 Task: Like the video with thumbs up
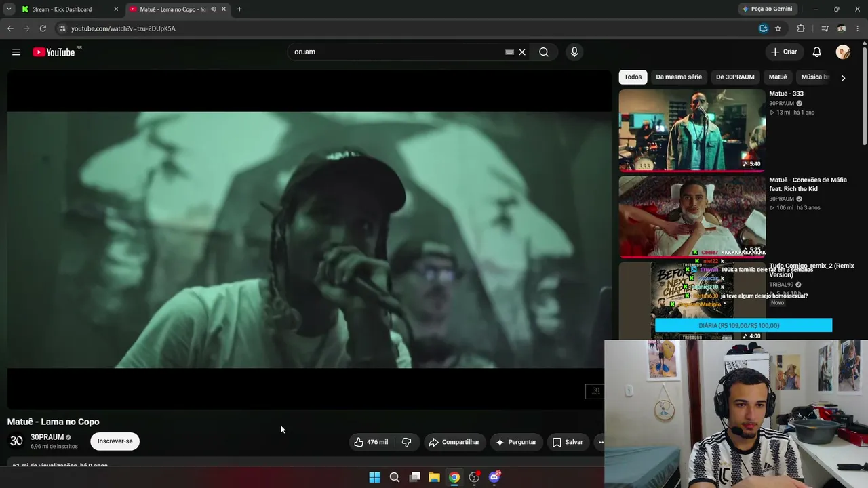point(370,442)
